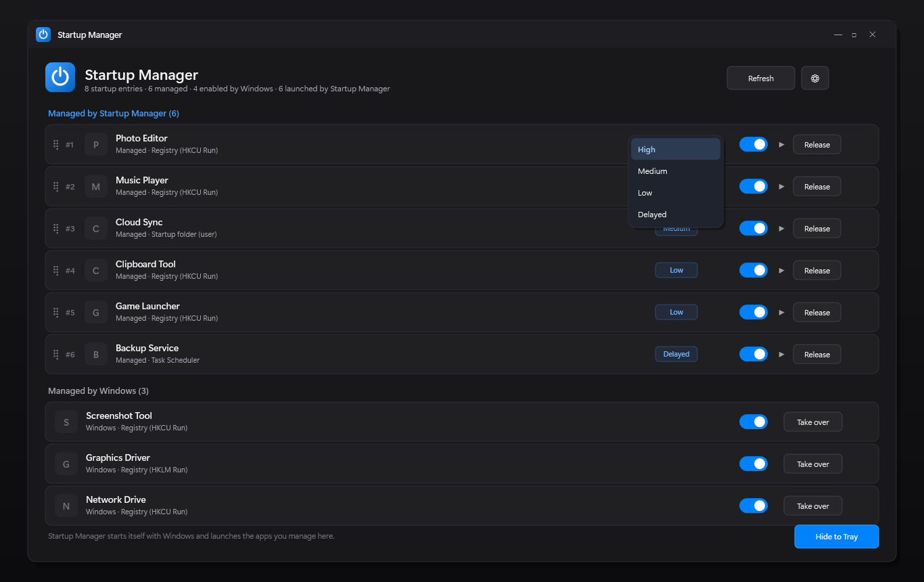The image size is (924, 582).
Task: Open settings via the gear icon
Action: click(815, 79)
